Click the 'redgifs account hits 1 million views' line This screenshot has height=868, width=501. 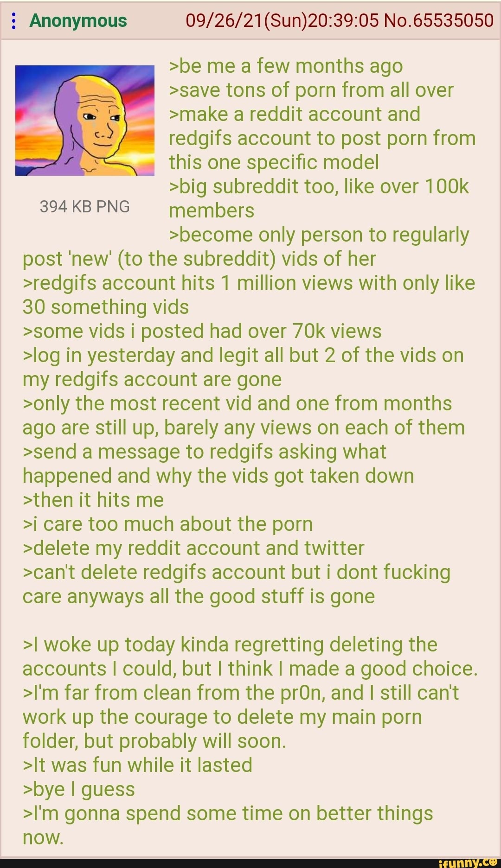(249, 295)
